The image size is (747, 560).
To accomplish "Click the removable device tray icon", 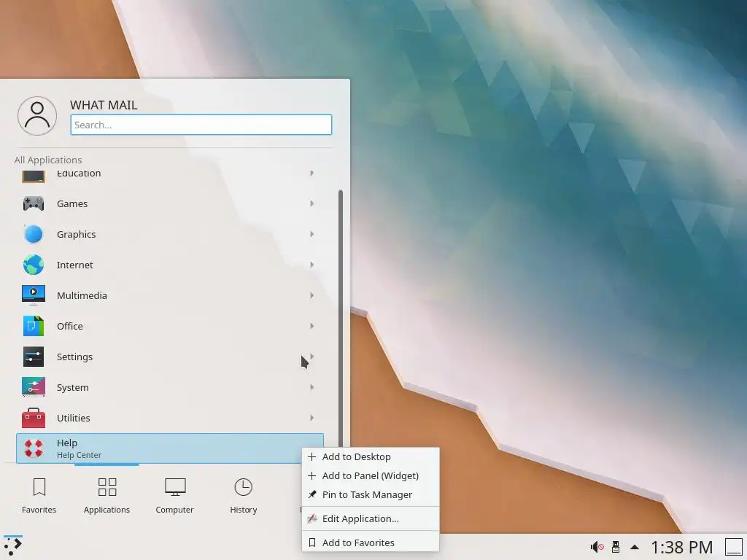I will coord(616,547).
